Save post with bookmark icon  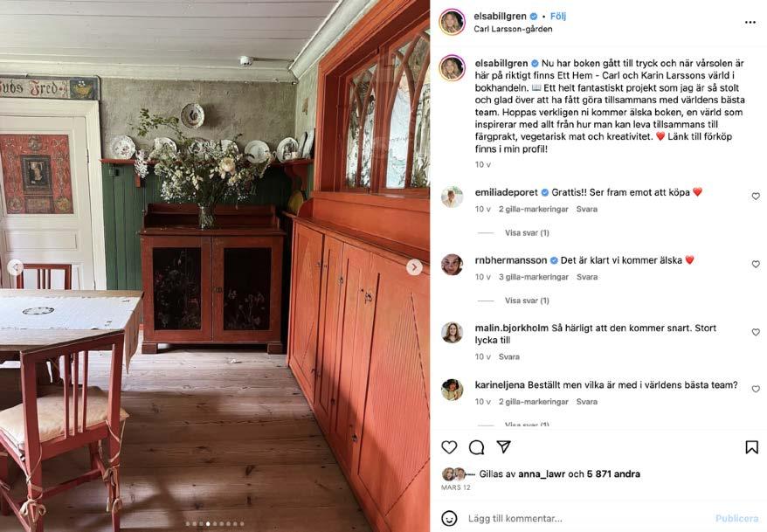(752, 447)
